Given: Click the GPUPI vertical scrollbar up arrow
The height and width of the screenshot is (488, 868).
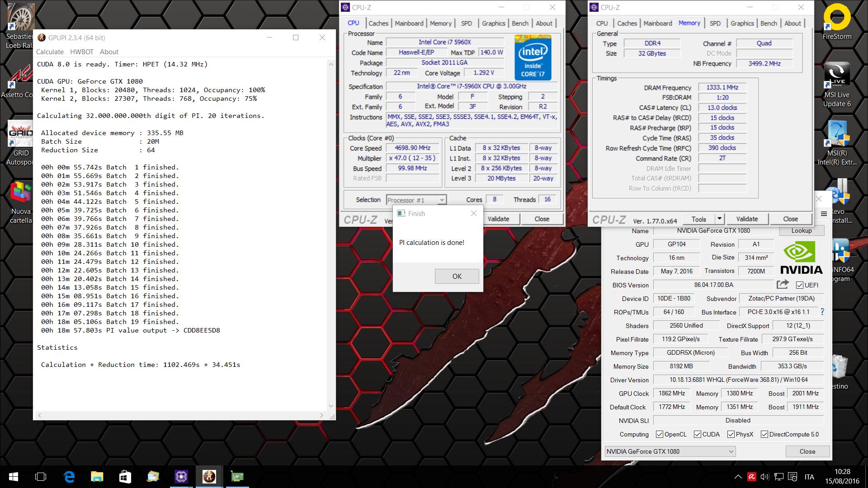Looking at the screenshot, I should [331, 64].
